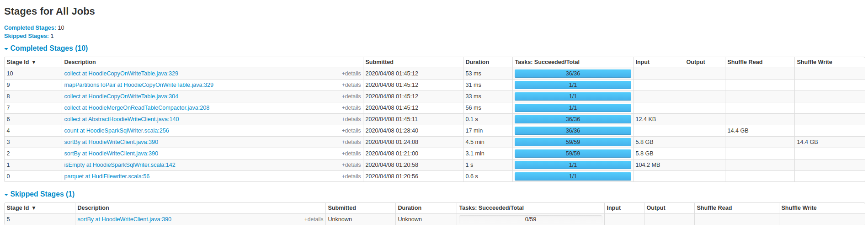Open the Completed Stages: summary link
The width and height of the screenshot is (868, 234).
pyautogui.click(x=30, y=28)
